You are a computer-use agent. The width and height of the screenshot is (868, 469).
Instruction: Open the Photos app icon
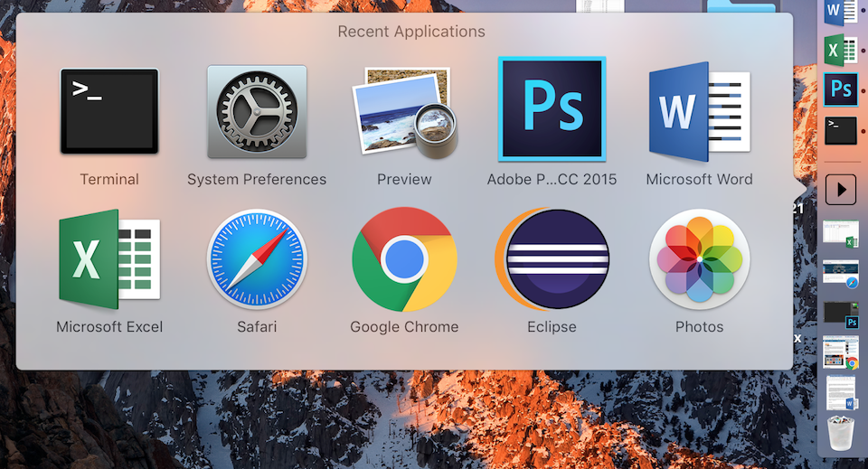coord(699,258)
